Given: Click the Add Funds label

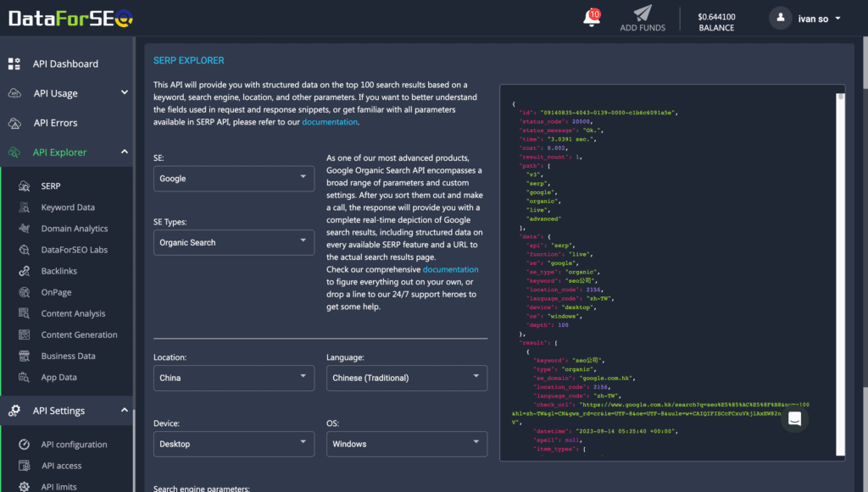Looking at the screenshot, I should coord(643,28).
